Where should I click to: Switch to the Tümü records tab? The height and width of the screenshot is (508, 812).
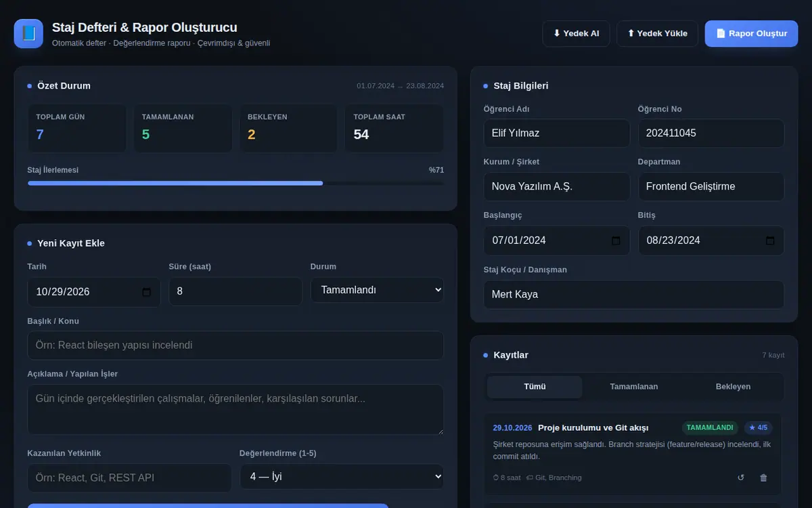pyautogui.click(x=535, y=387)
